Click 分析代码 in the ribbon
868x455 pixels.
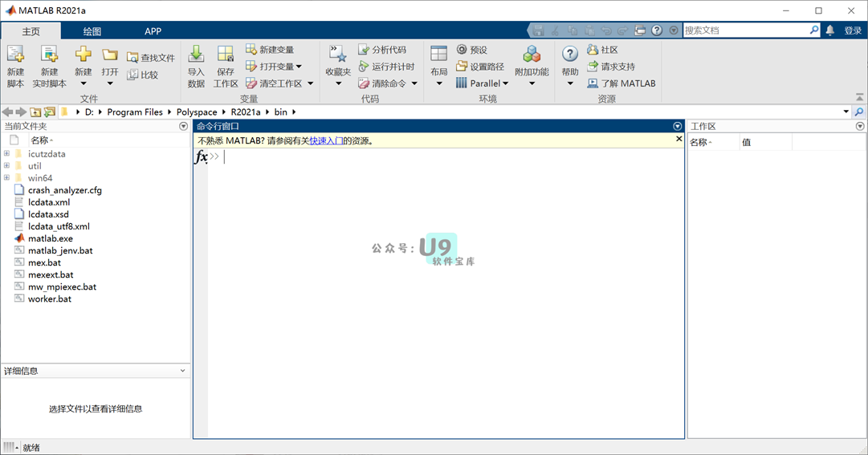(382, 50)
